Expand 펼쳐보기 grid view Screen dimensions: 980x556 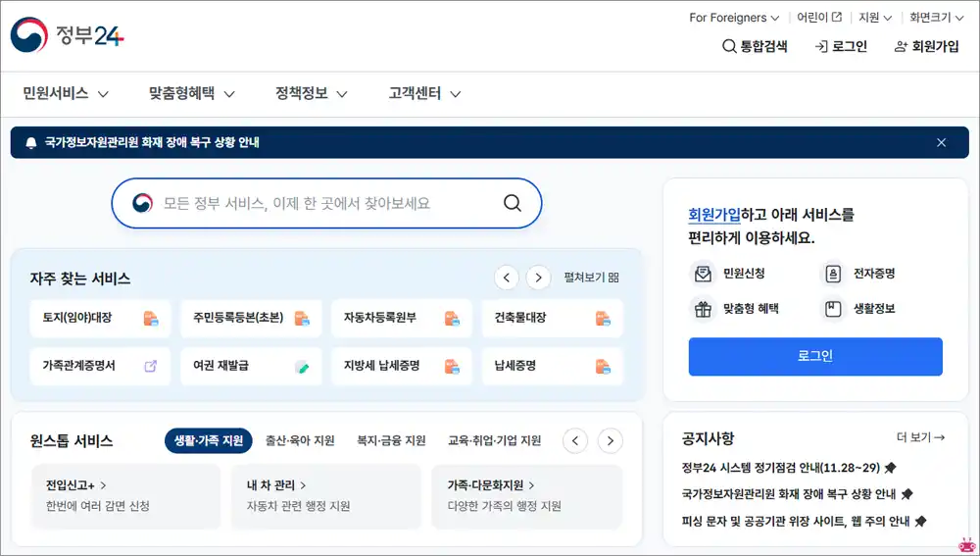coord(591,278)
